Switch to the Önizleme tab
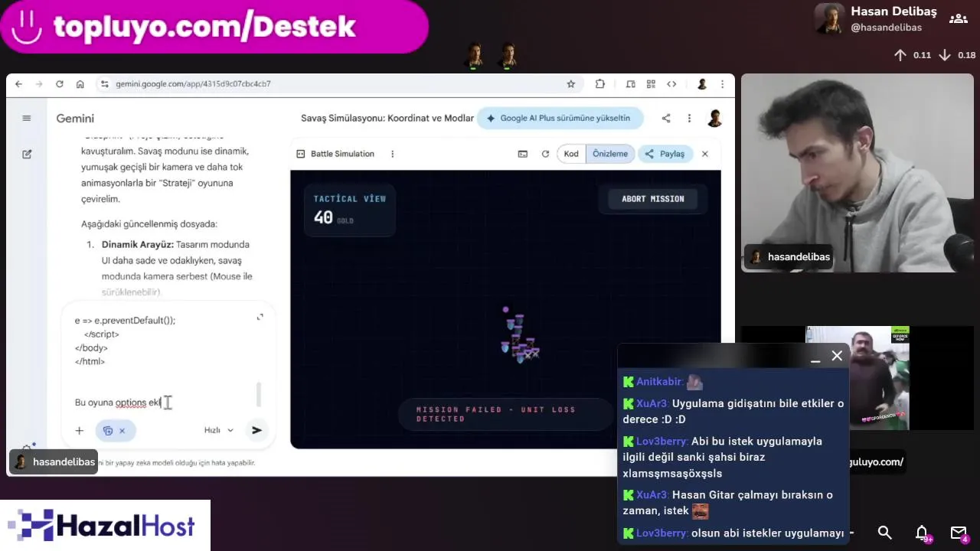 pos(610,154)
